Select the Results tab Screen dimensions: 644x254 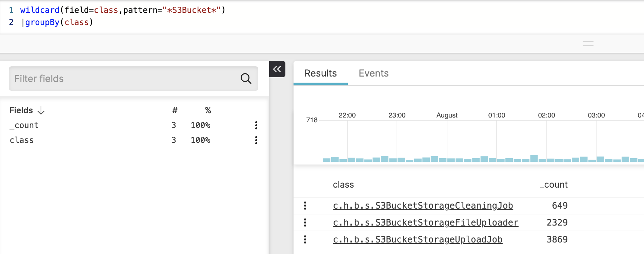point(320,73)
